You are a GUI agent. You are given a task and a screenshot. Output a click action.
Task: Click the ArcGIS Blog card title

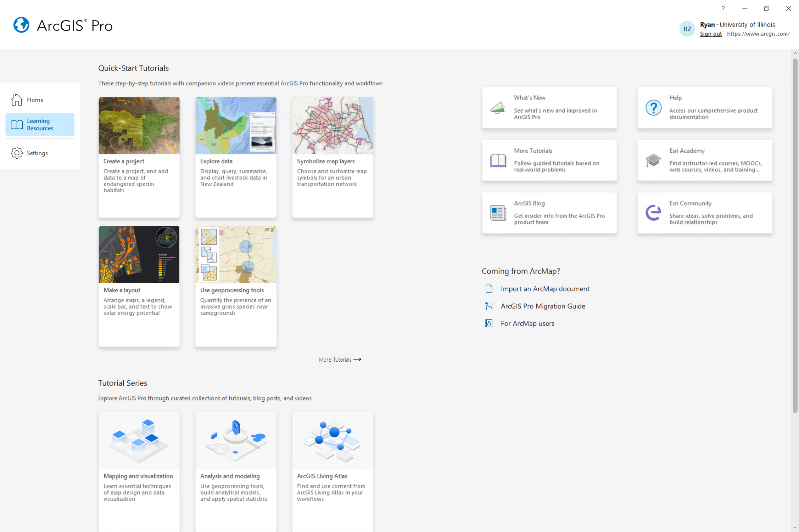pos(529,203)
